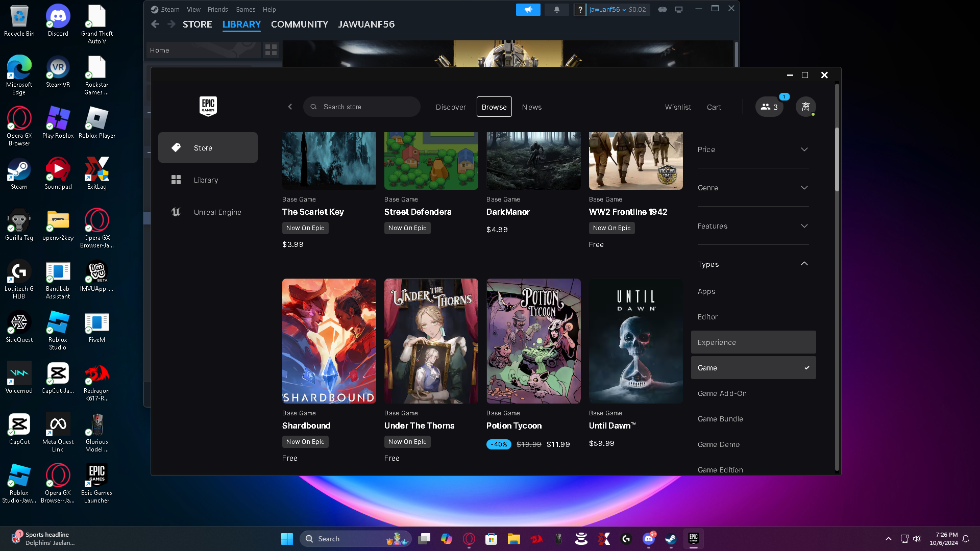
Task: Enable the Experience type filter
Action: (753, 342)
